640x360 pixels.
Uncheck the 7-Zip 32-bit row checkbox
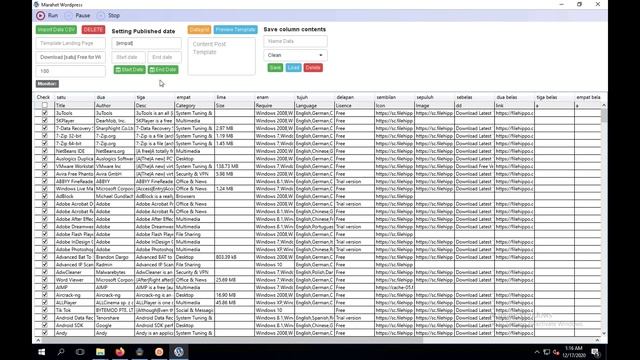(45, 136)
